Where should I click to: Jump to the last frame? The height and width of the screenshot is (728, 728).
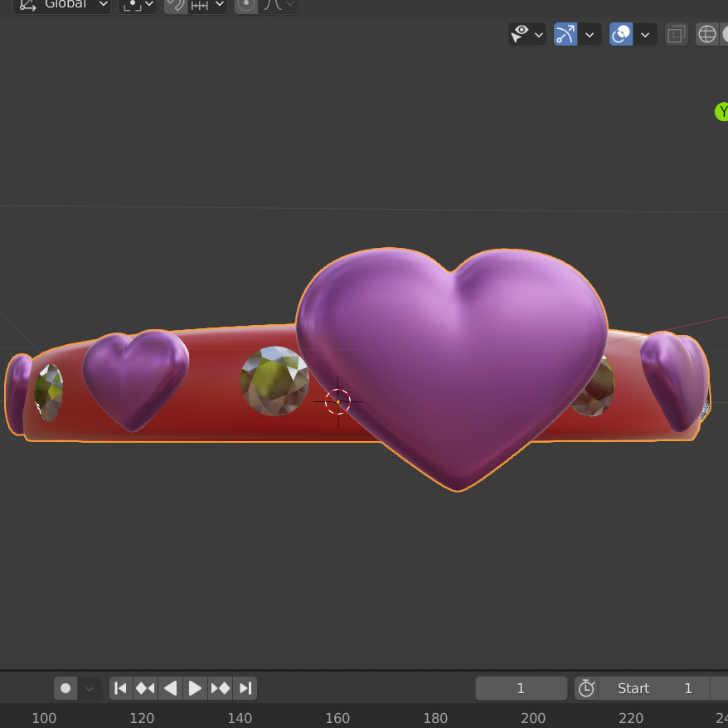(245, 688)
